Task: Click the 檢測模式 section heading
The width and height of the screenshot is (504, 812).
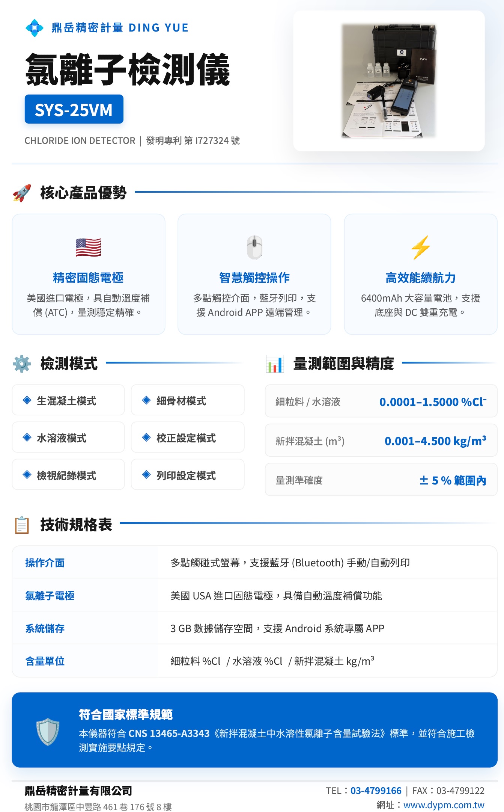Action: coord(69,364)
